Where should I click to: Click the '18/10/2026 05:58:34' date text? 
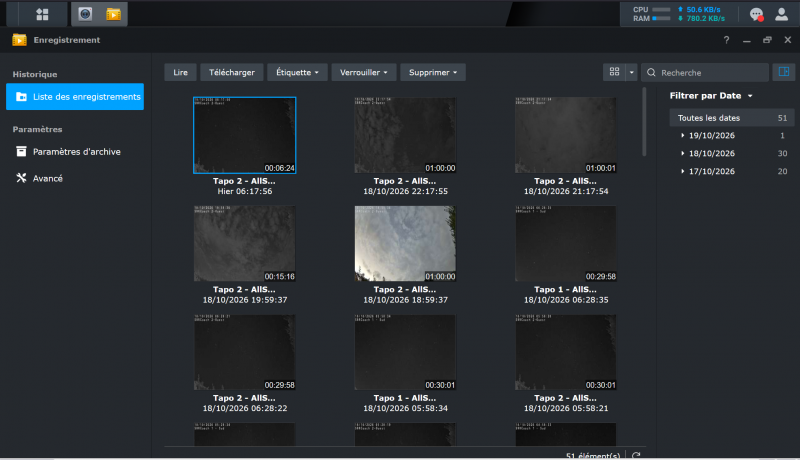pyautogui.click(x=406, y=408)
